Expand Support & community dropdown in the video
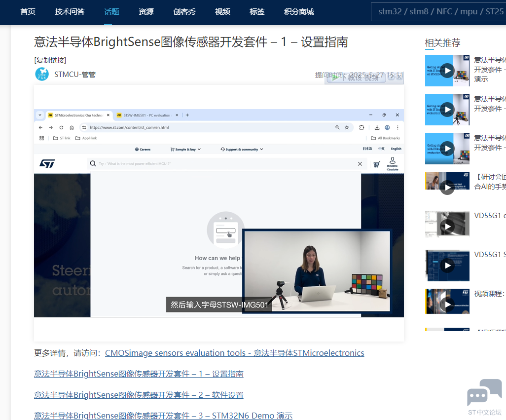Viewport: 506px width, 420px height. pos(242,150)
